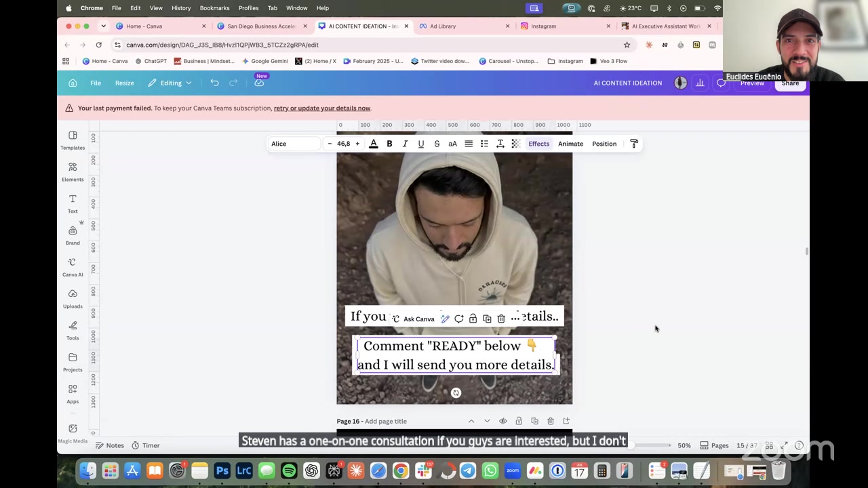Open text color picker
868x488 pixels.
tap(374, 144)
